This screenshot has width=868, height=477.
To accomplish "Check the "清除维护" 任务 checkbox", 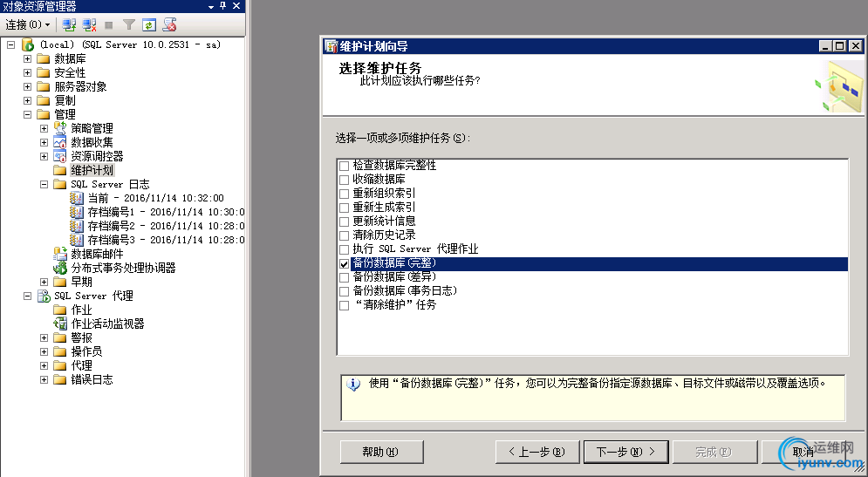I will pyautogui.click(x=345, y=305).
